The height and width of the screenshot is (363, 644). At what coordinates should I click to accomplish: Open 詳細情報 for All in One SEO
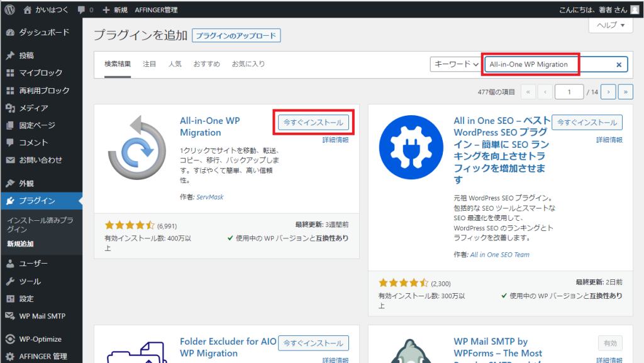click(609, 140)
